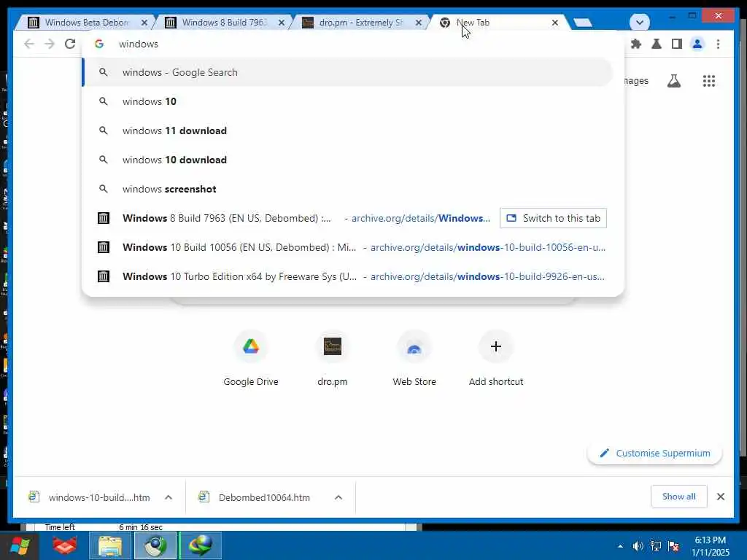The width and height of the screenshot is (747, 560).
Task: Open Action Center flag tray icon
Action: [673, 546]
